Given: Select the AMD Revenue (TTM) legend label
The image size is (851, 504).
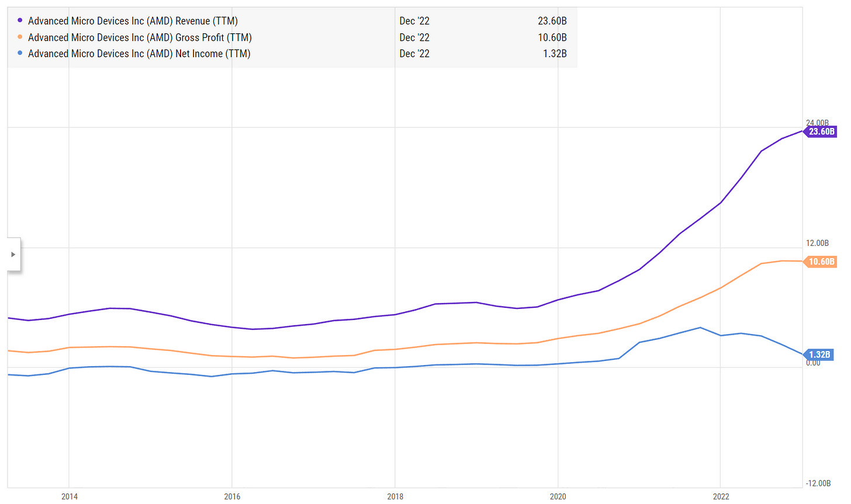Looking at the screenshot, I should 133,21.
